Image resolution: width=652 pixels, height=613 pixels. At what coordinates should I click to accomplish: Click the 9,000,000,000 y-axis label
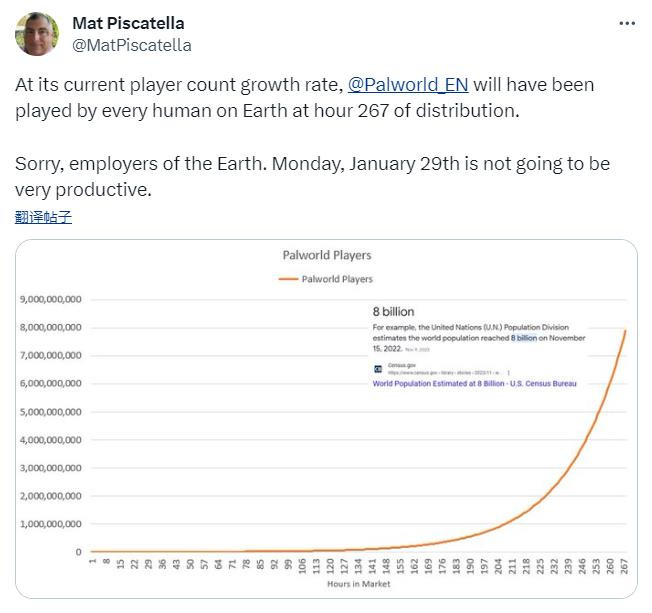(51, 299)
